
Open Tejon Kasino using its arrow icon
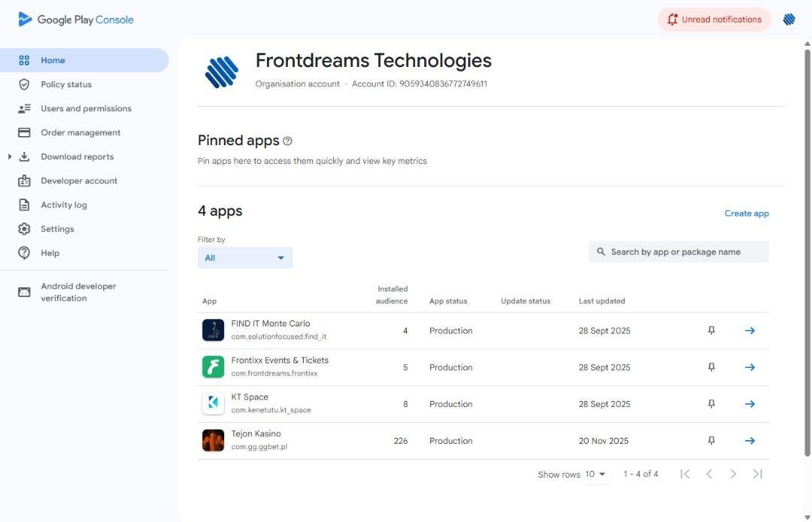pyautogui.click(x=750, y=441)
